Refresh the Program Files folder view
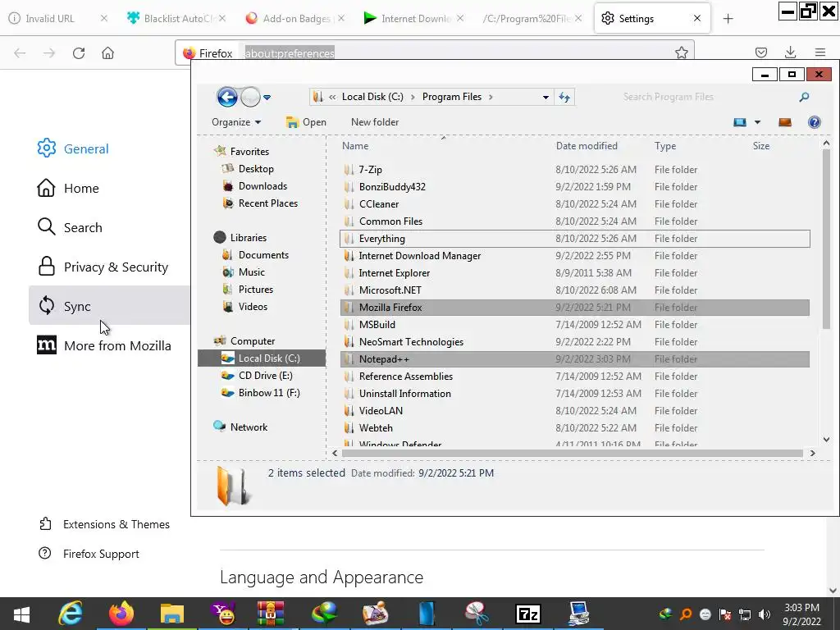The height and width of the screenshot is (630, 840). (x=564, y=97)
